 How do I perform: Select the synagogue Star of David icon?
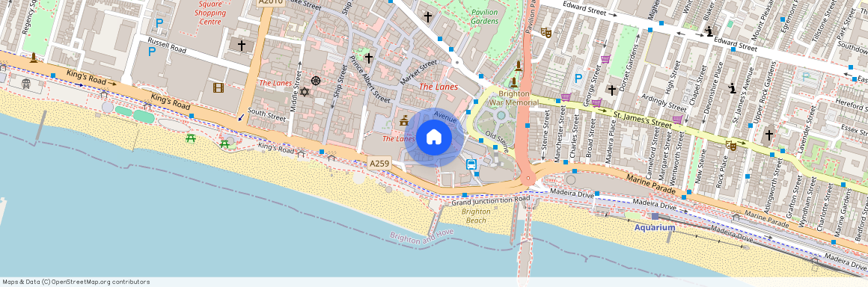pos(305,91)
